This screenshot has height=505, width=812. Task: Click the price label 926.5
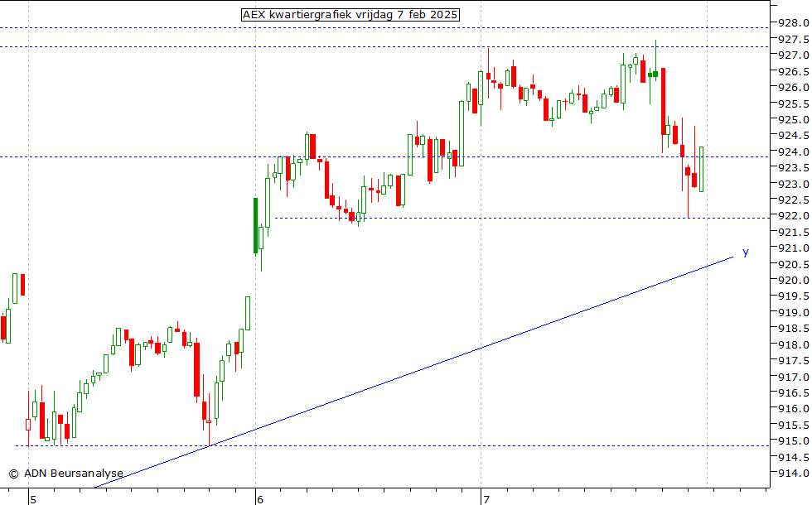point(794,71)
